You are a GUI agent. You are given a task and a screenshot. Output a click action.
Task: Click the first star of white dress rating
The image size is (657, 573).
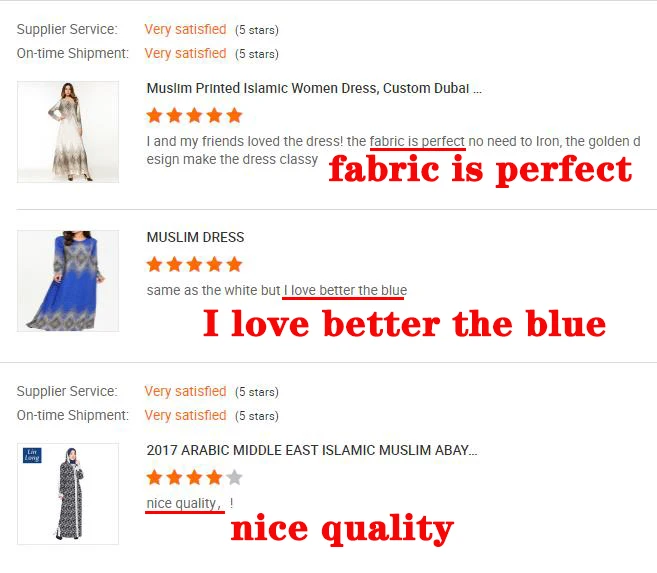(154, 115)
